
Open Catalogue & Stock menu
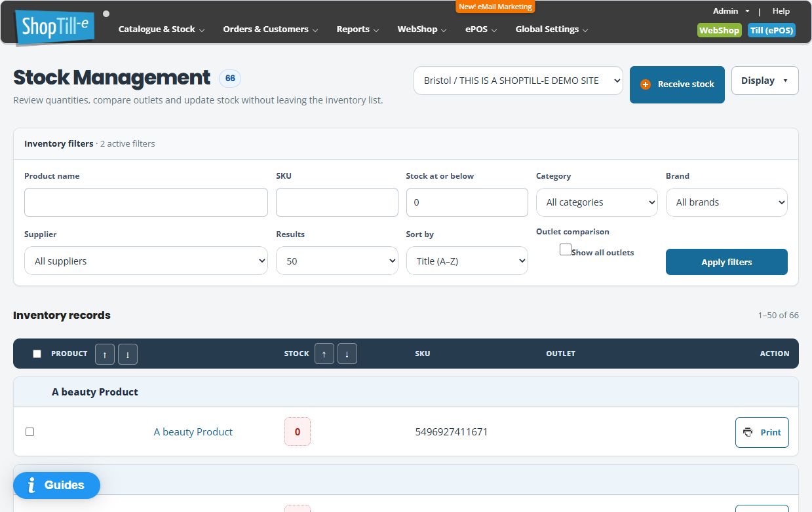click(161, 29)
